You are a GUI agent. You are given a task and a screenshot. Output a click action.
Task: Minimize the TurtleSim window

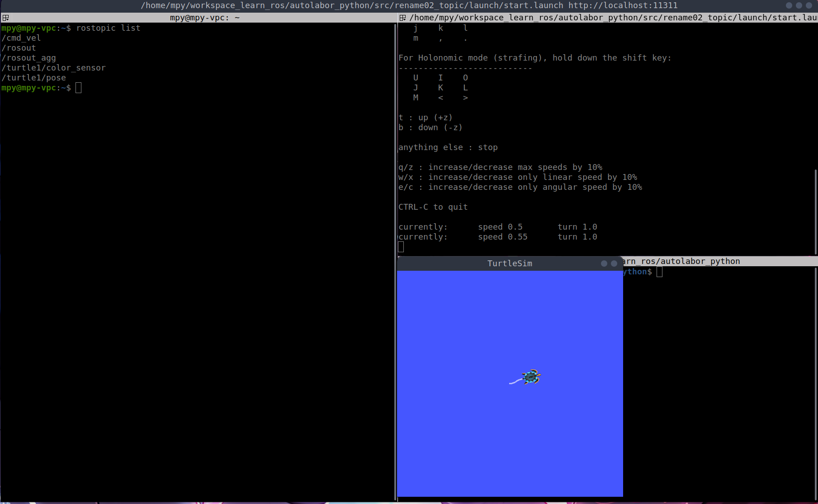pyautogui.click(x=604, y=264)
